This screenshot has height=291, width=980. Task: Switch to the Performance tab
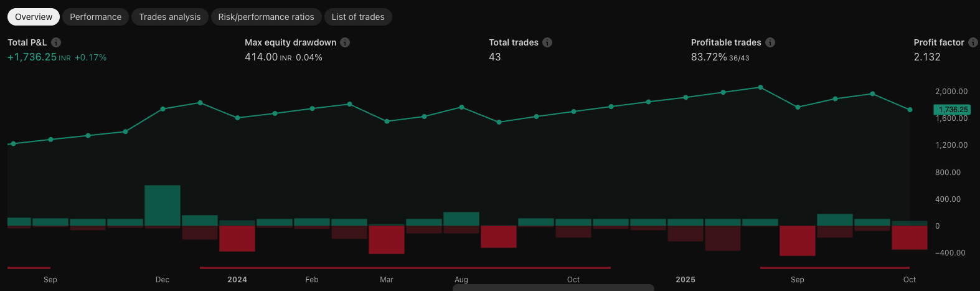tap(96, 17)
